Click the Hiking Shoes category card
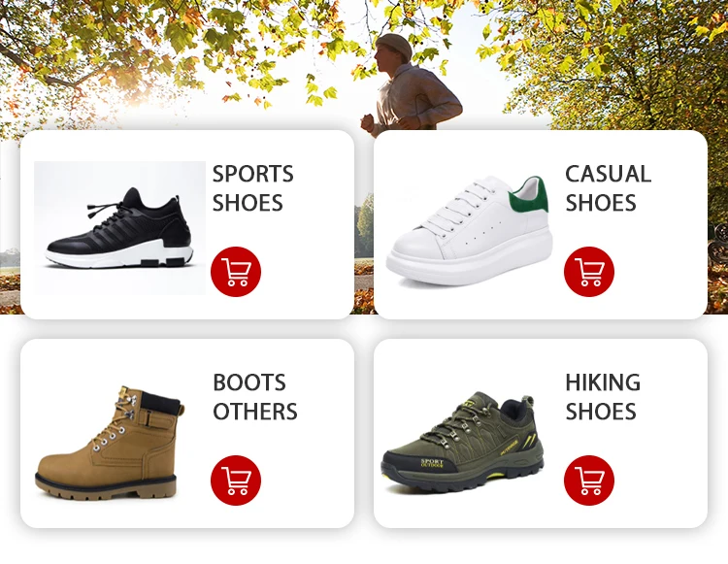The height and width of the screenshot is (564, 728). click(541, 434)
